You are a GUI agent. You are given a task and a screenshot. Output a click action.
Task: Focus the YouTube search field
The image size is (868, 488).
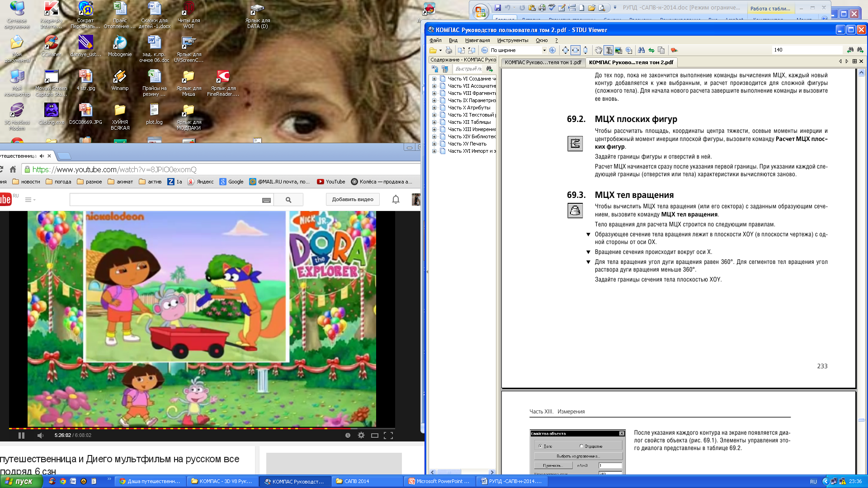pyautogui.click(x=165, y=200)
